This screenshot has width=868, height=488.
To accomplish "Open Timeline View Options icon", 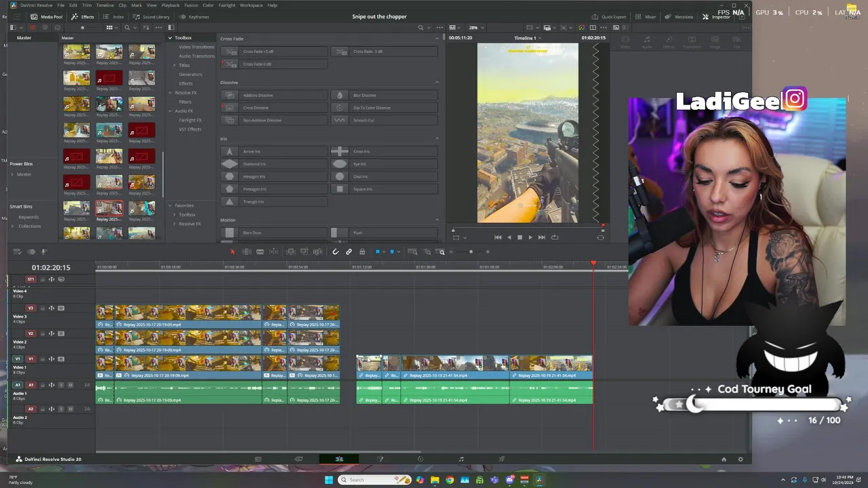I will 17,251.
